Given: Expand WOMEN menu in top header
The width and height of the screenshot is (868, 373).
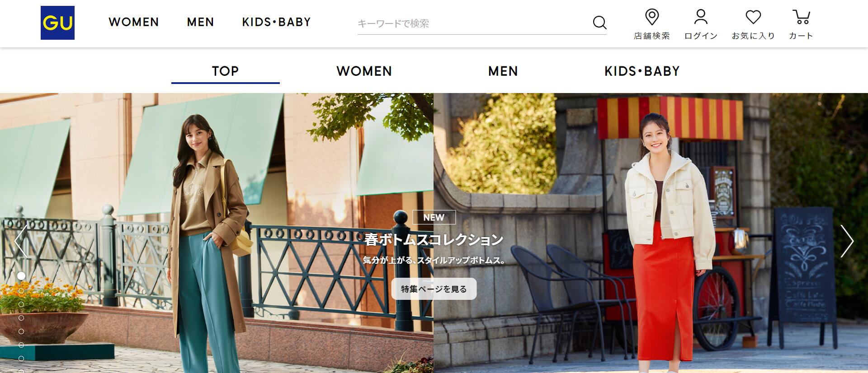Looking at the screenshot, I should point(134,22).
